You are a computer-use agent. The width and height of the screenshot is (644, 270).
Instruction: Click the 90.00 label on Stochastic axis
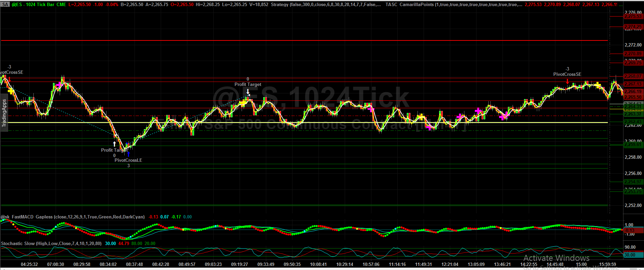pyautogui.click(x=630, y=247)
